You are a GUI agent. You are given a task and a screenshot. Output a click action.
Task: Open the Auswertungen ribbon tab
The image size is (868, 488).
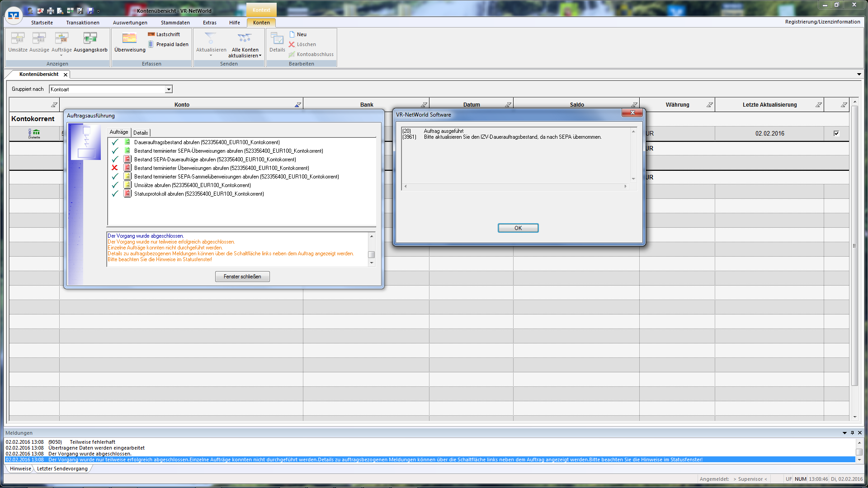tap(130, 23)
